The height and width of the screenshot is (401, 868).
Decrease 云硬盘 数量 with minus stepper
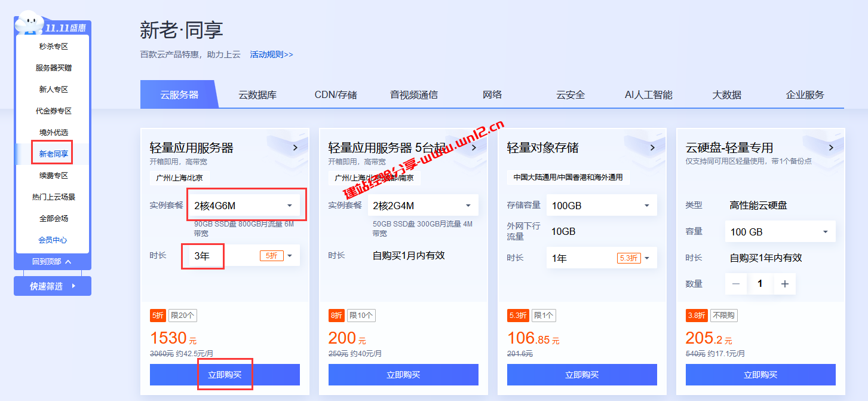tap(736, 283)
